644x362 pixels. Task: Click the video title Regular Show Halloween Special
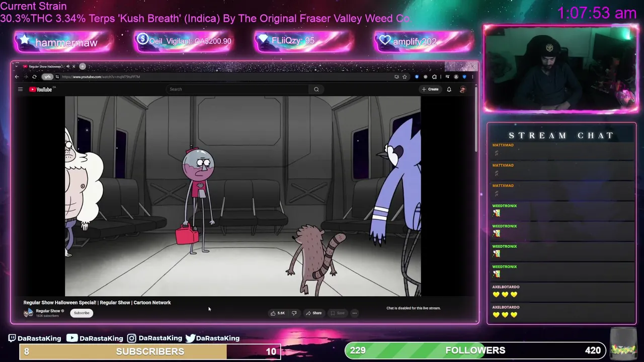[97, 303]
